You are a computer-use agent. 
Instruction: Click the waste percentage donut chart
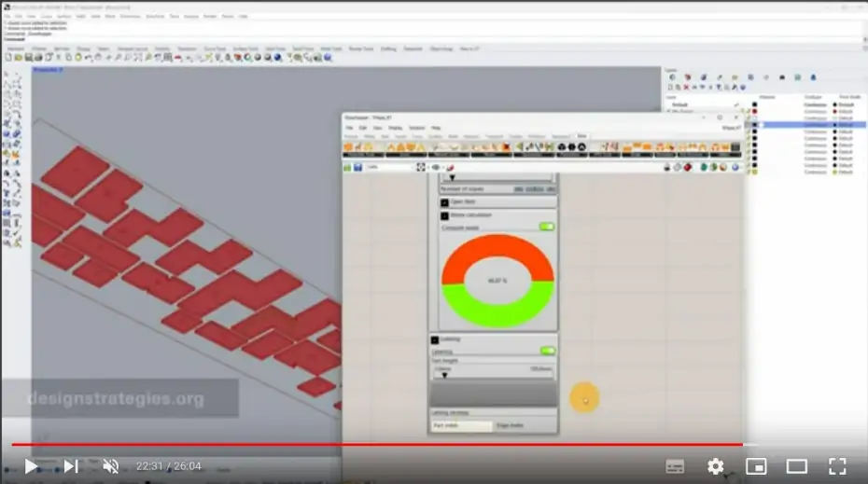[x=497, y=281]
